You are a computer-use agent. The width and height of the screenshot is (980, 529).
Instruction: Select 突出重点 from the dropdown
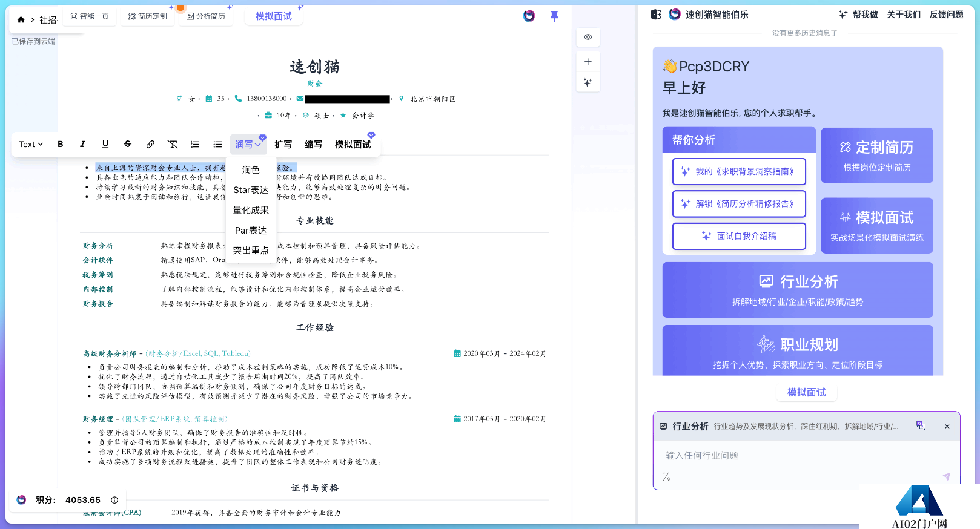click(251, 251)
